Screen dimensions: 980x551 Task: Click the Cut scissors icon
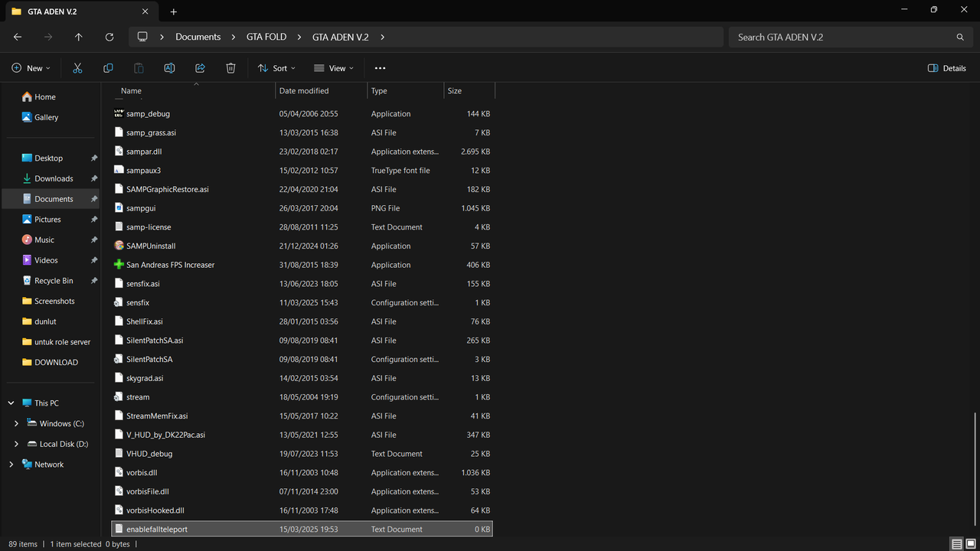(x=77, y=68)
